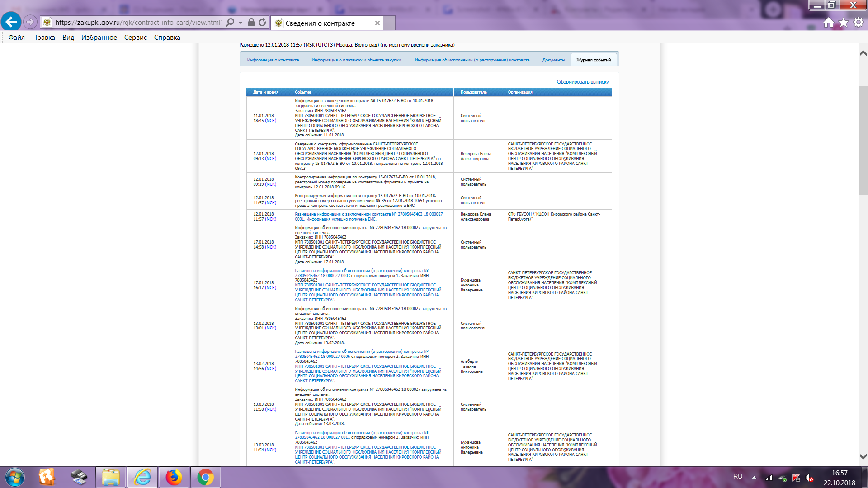Open the browser Tools gear icon
Viewport: 868px width, 488px height.
(859, 22)
